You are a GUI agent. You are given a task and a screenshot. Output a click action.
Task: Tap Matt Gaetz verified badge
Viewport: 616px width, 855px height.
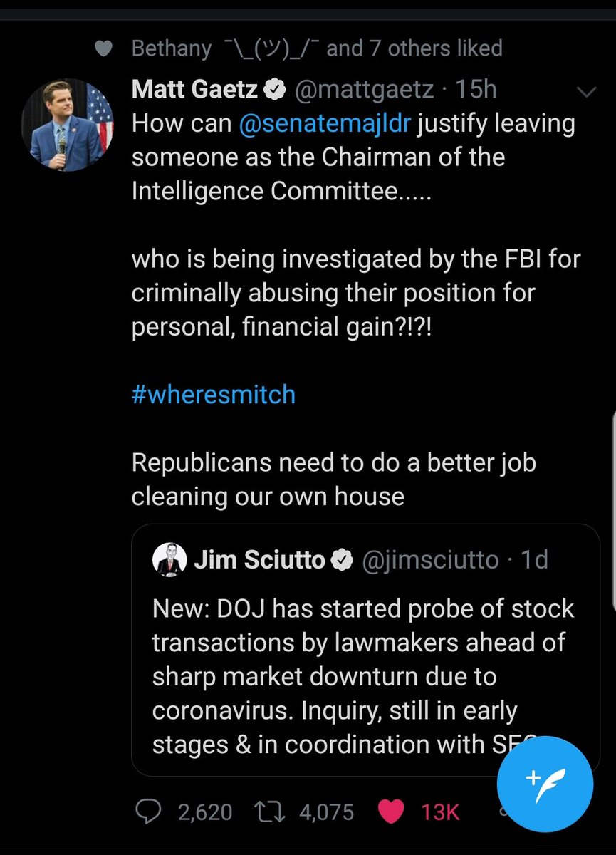(277, 90)
